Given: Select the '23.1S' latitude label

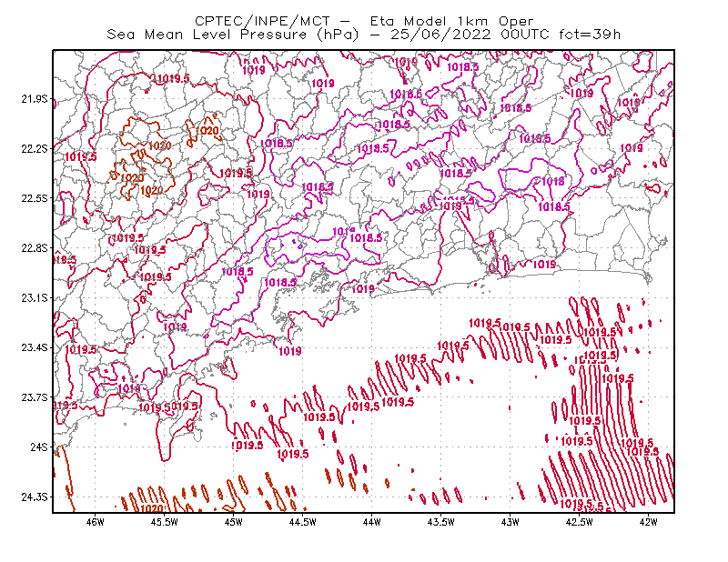Looking at the screenshot, I should [35, 297].
